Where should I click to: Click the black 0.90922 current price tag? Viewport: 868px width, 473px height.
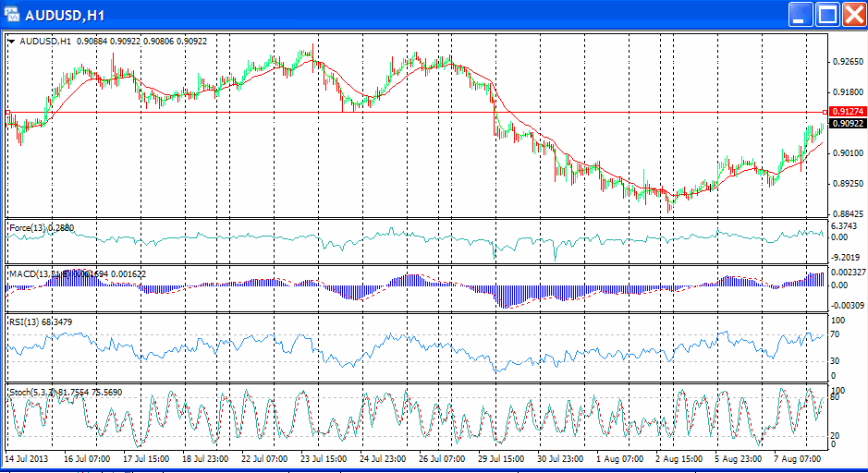tap(847, 124)
